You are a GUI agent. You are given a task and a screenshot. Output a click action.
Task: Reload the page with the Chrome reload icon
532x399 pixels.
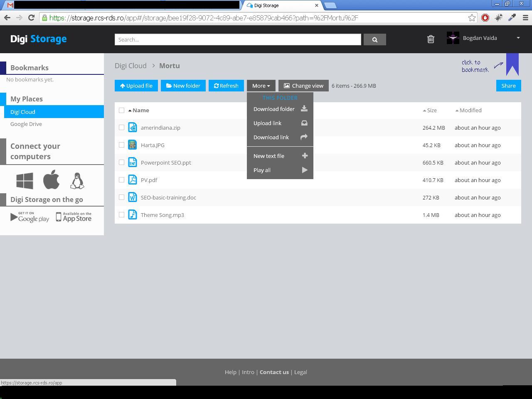click(x=31, y=18)
